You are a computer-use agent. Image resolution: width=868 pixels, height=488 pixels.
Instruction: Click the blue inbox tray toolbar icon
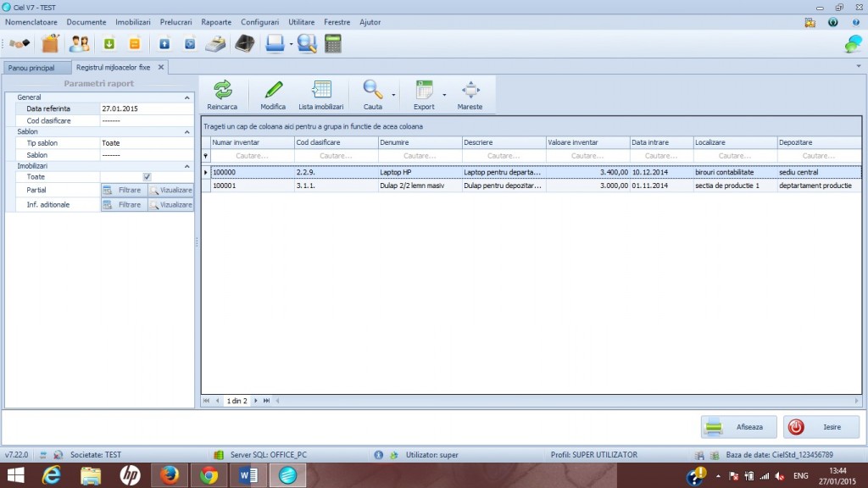275,44
